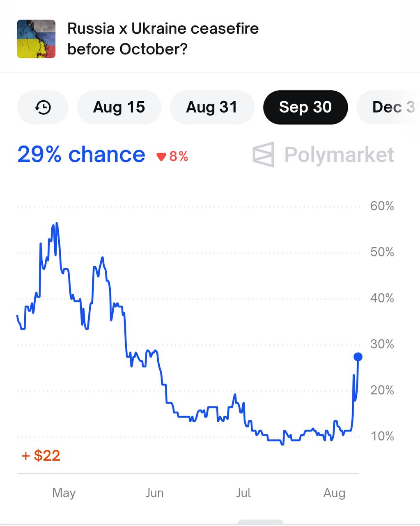This screenshot has height=526, width=420.
Task: Click the Aug label on time axis
Action: [x=334, y=493]
